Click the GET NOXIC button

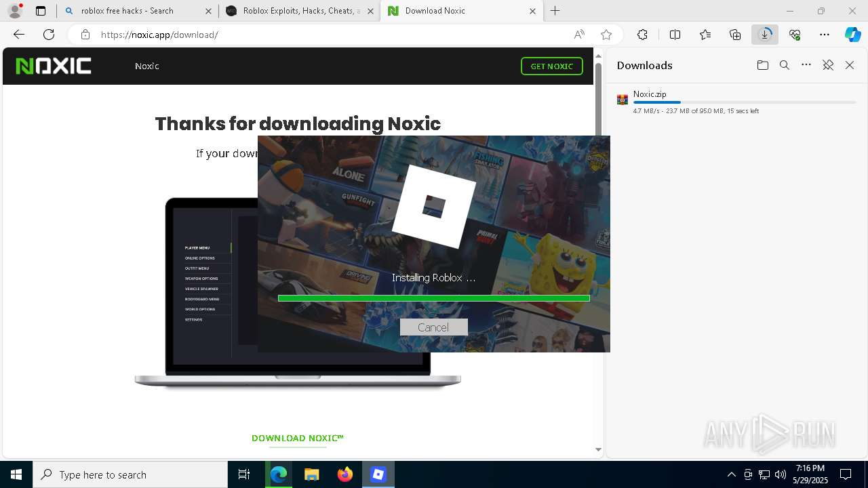point(551,66)
